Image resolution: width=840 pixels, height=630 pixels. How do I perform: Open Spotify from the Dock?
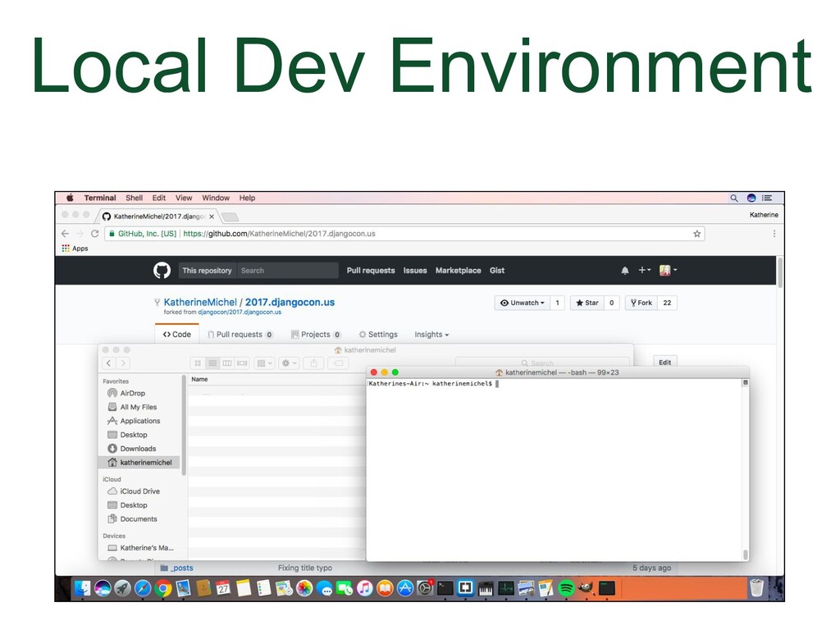(565, 588)
